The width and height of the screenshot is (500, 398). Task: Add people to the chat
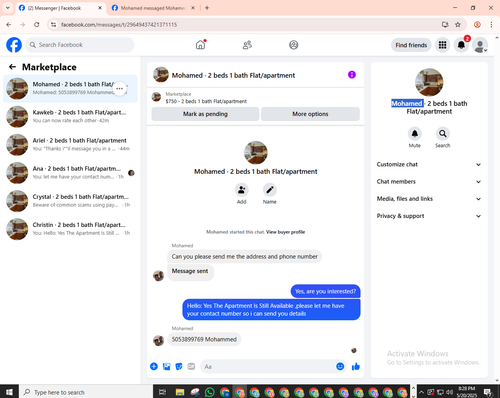(x=241, y=190)
